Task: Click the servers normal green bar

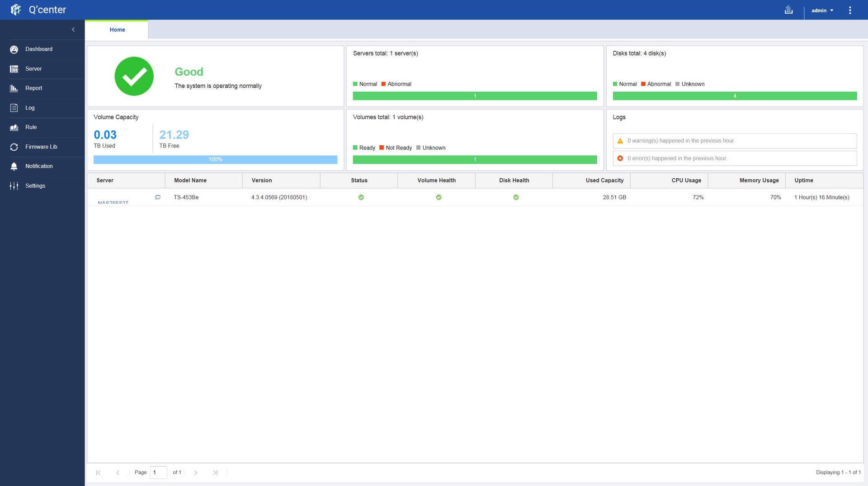Action: 475,96
